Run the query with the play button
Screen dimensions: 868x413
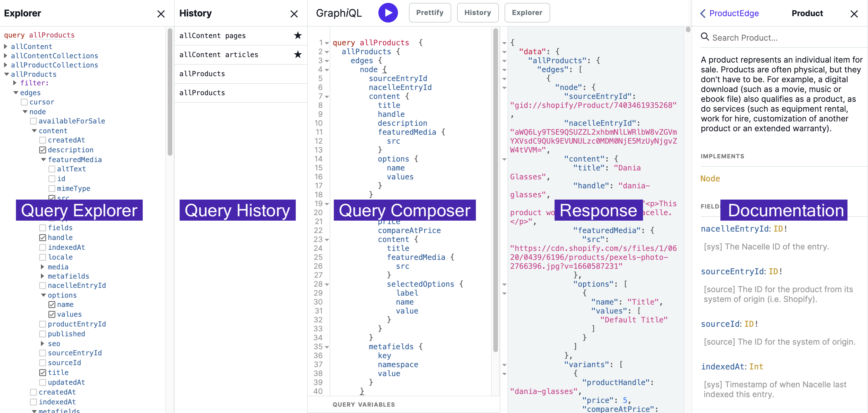pyautogui.click(x=388, y=13)
